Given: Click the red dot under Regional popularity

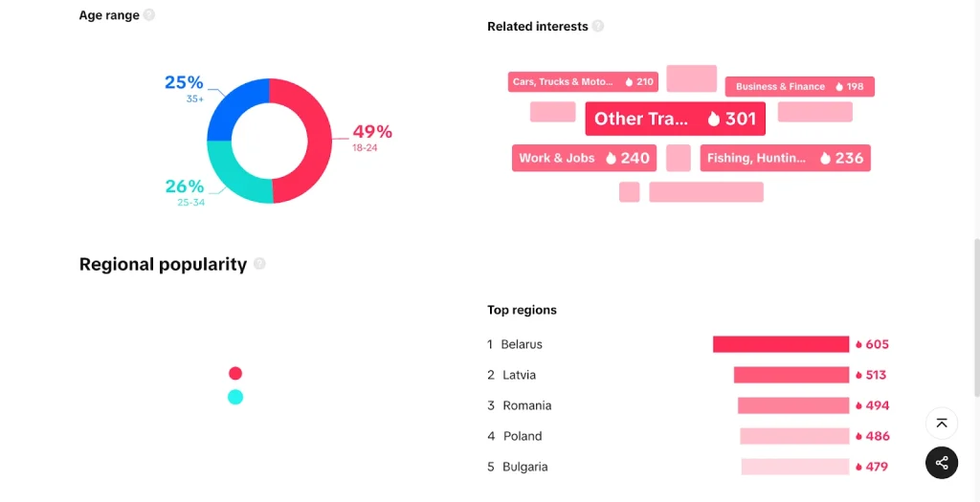Looking at the screenshot, I should pos(235,373).
